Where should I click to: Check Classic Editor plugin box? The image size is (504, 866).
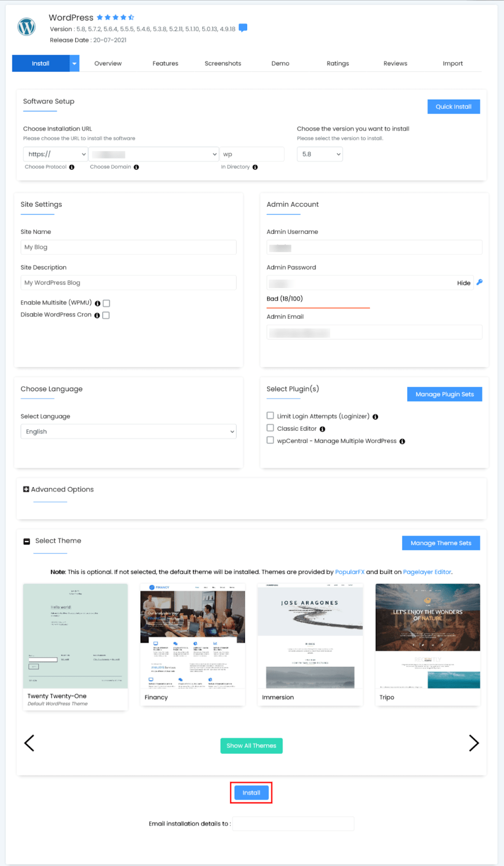pyautogui.click(x=270, y=428)
